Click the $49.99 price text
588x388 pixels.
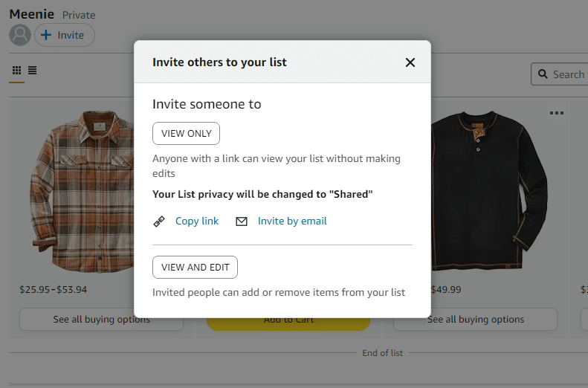446,289
